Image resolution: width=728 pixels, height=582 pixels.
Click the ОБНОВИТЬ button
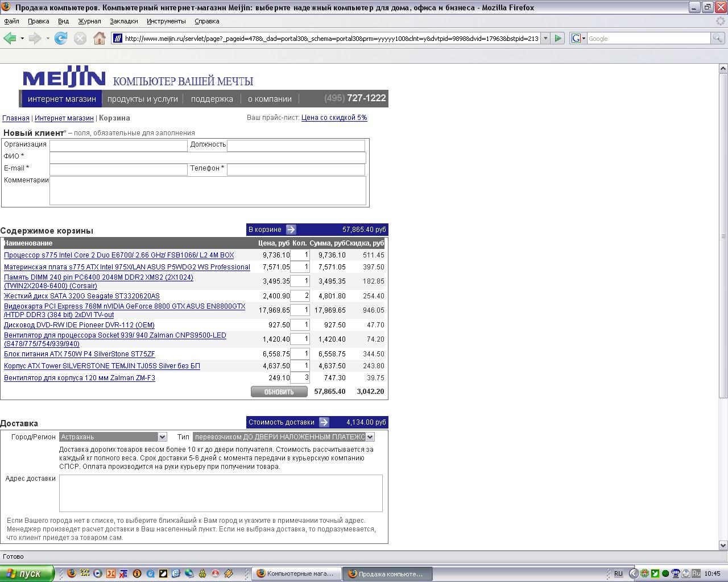(279, 392)
